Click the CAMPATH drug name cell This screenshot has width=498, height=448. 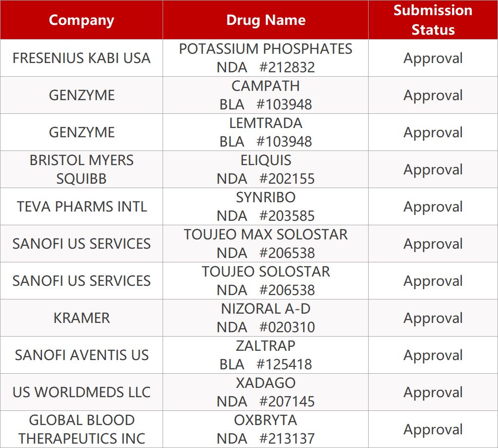(266, 95)
